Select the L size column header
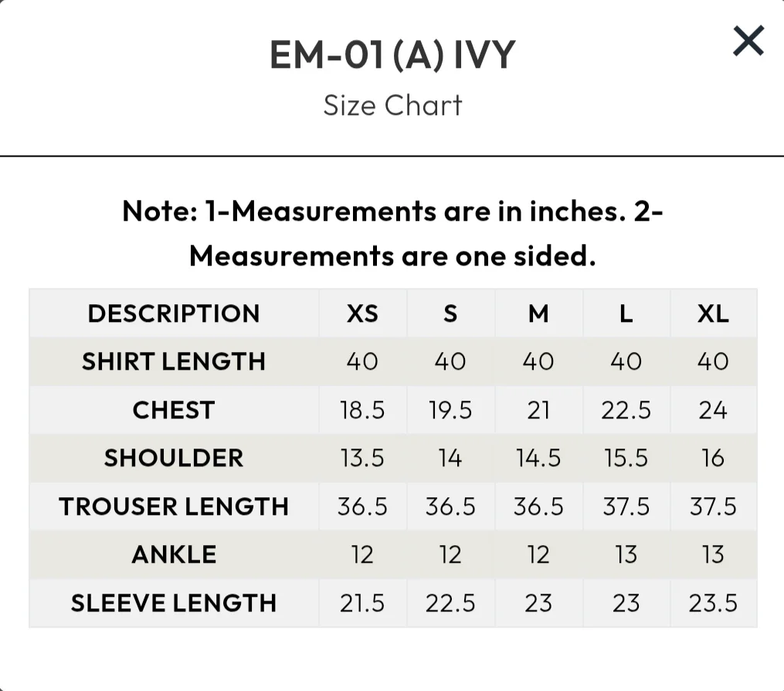 pos(626,313)
